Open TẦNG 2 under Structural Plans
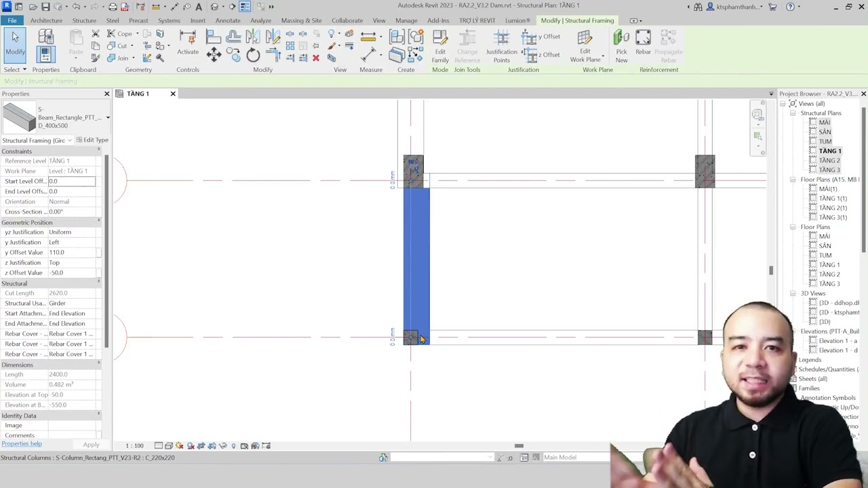The image size is (868, 488). pos(829,161)
